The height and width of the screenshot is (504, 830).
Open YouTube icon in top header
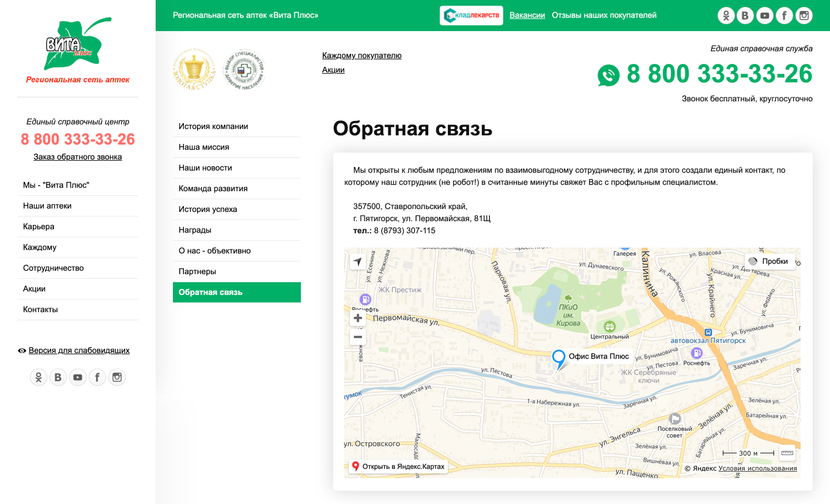[x=765, y=16]
